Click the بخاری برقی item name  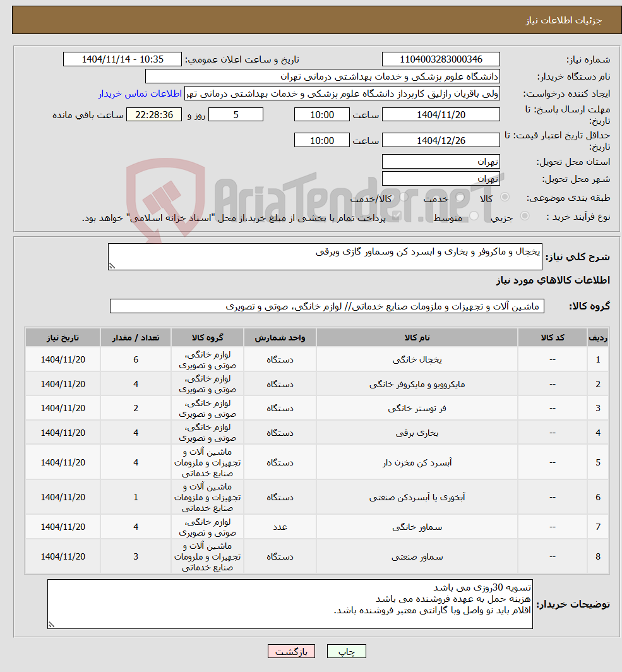coord(417,433)
